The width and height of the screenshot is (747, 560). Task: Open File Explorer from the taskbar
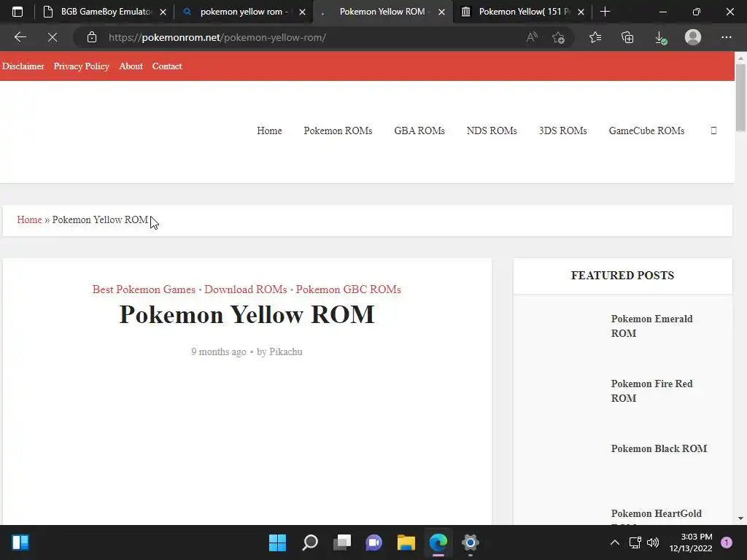pos(406,542)
